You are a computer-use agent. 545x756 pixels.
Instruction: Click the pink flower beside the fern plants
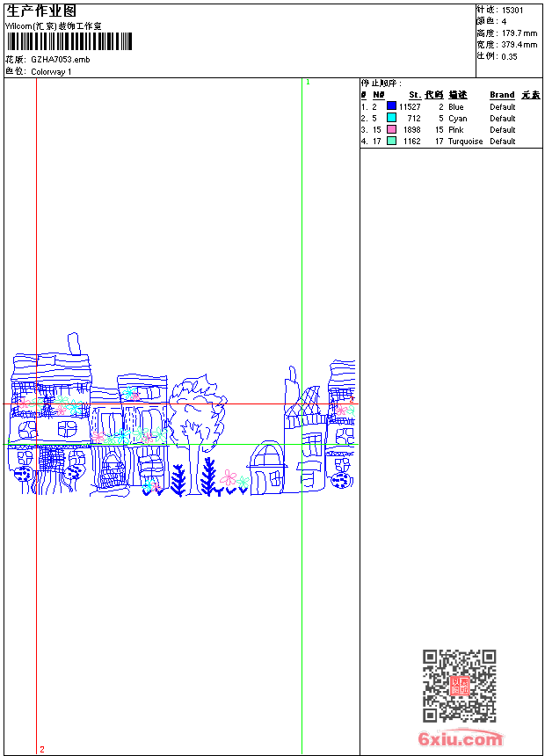pyautogui.click(x=229, y=478)
